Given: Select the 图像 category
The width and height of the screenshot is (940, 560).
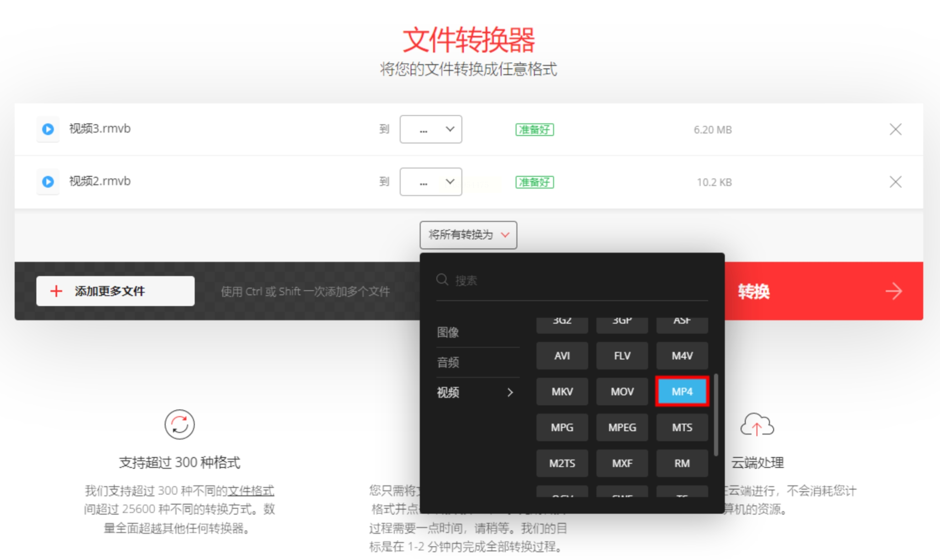Looking at the screenshot, I should pos(448,332).
